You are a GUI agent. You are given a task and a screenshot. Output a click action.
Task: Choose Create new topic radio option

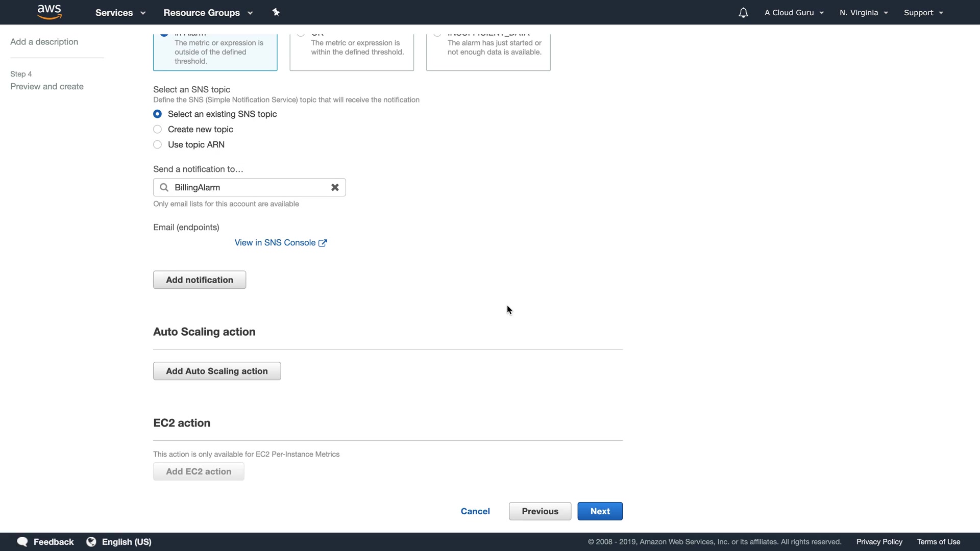tap(158, 129)
